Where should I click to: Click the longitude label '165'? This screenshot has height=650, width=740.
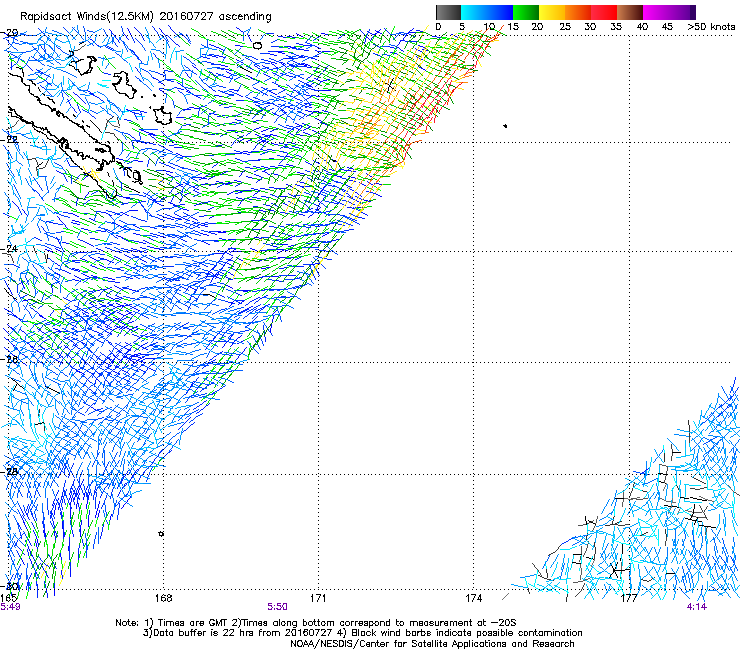pyautogui.click(x=9, y=598)
